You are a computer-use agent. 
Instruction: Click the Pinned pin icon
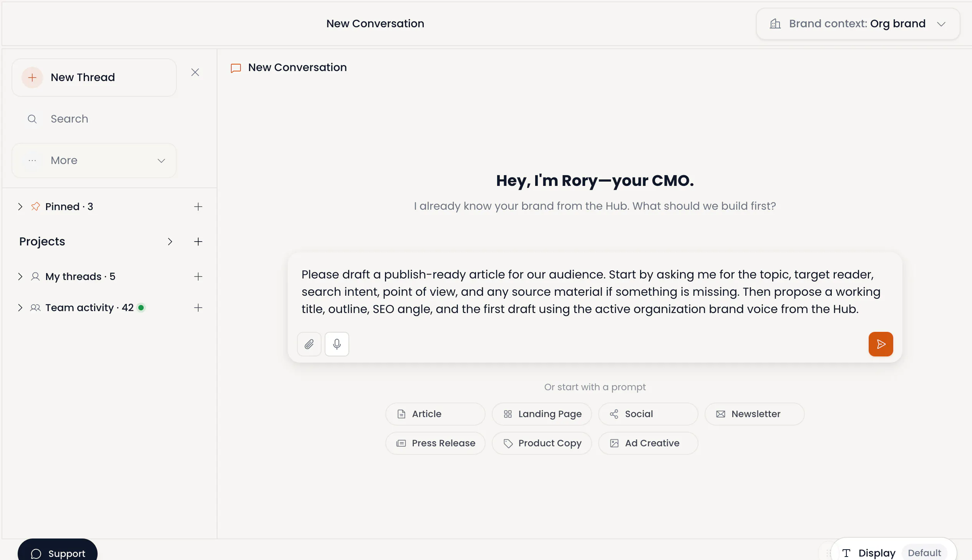pyautogui.click(x=35, y=207)
